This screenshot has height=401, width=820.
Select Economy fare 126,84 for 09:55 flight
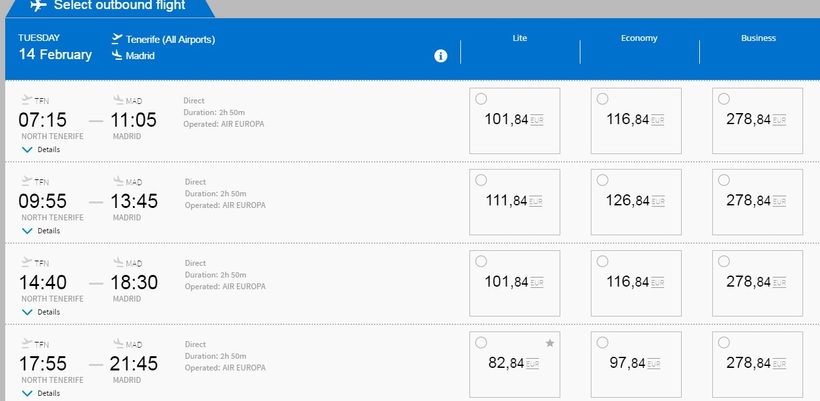(602, 180)
